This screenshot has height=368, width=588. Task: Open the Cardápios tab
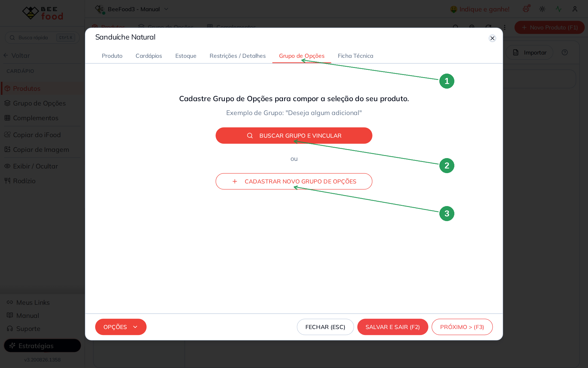tap(149, 56)
